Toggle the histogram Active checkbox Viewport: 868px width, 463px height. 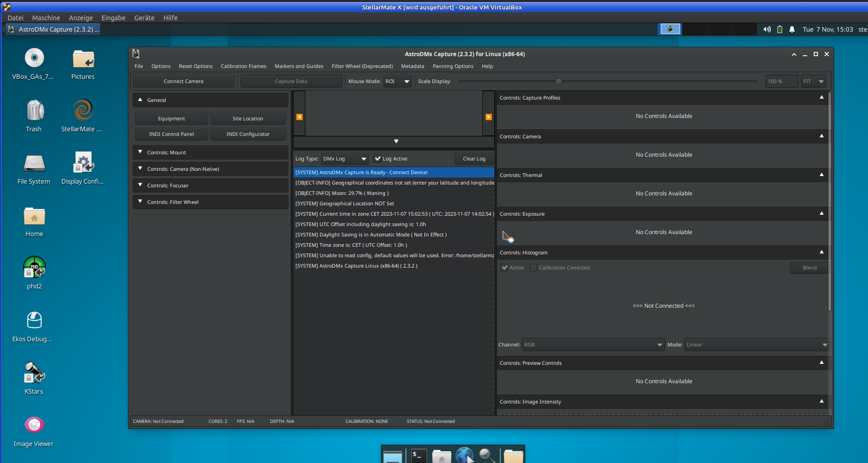click(x=505, y=268)
